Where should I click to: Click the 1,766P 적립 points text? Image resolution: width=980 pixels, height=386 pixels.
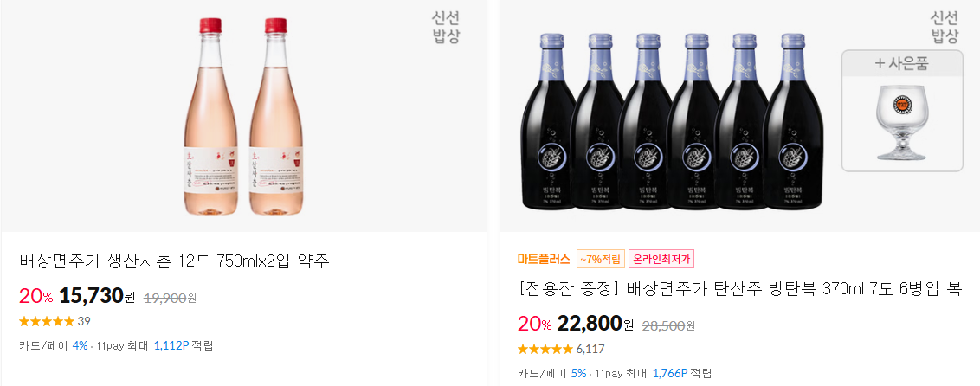pyautogui.click(x=682, y=374)
